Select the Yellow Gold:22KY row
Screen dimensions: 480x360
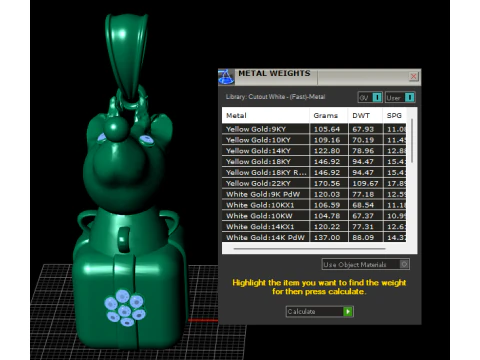314,183
